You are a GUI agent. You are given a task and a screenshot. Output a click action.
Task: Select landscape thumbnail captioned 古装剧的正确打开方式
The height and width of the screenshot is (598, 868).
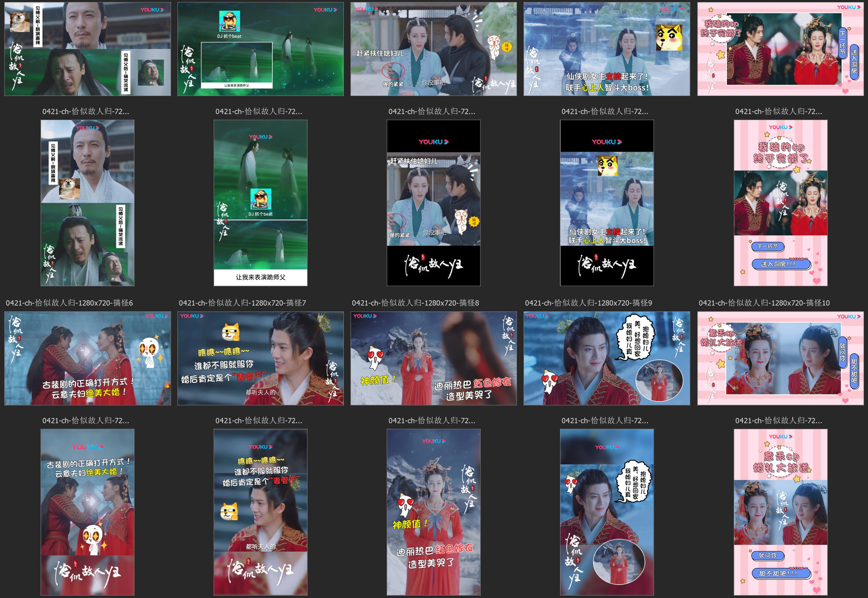click(x=88, y=358)
